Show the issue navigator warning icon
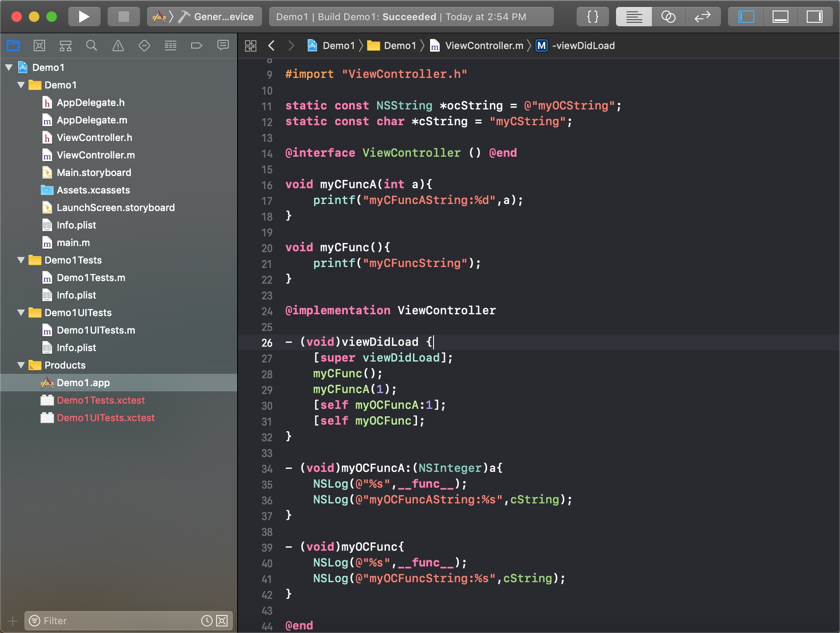The width and height of the screenshot is (840, 633). coord(118,46)
